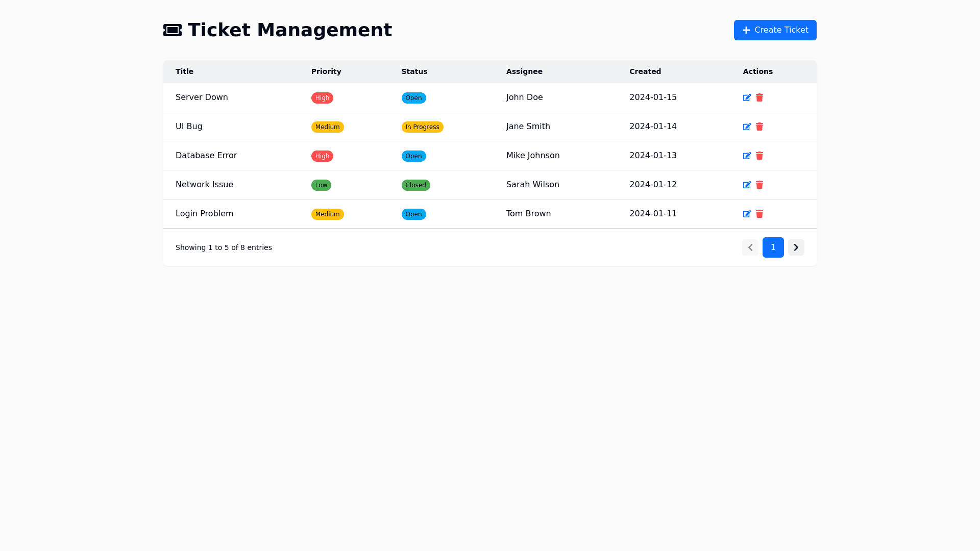Click the Created column header

(x=645, y=71)
